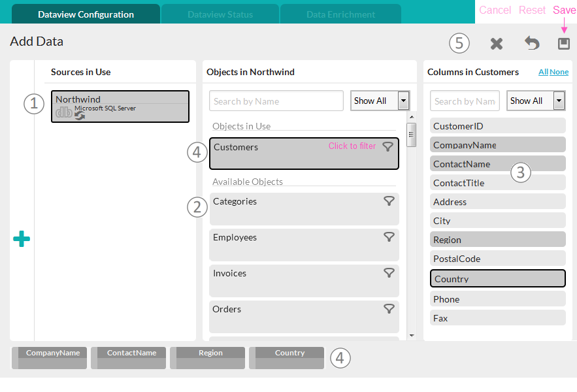Image resolution: width=577 pixels, height=392 pixels.
Task: Select the Categories available object
Action: click(x=304, y=208)
